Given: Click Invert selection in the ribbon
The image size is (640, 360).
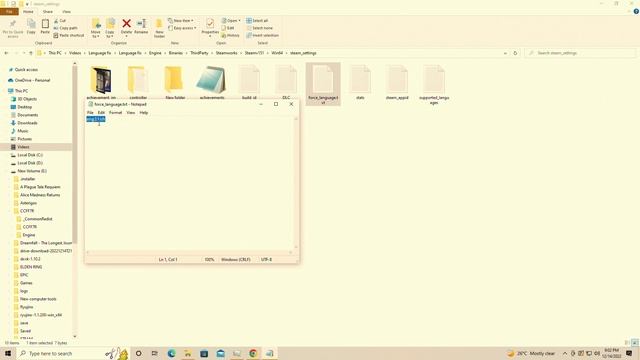Looking at the screenshot, I should (x=262, y=36).
